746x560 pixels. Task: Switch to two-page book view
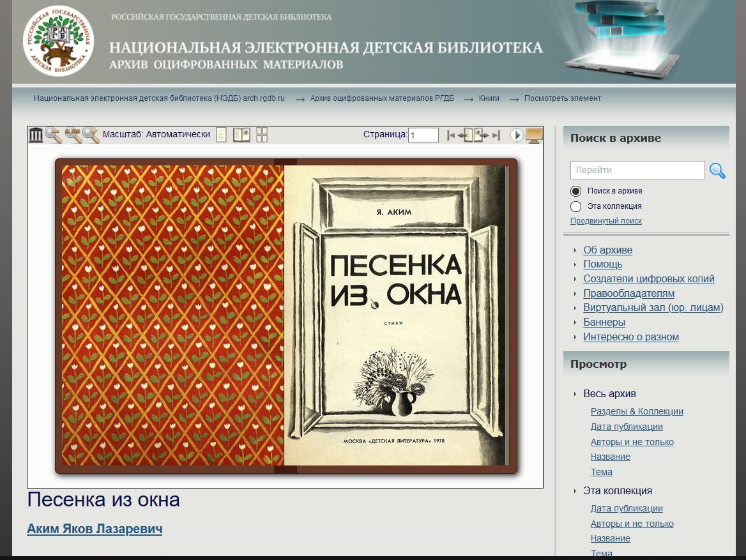241,135
